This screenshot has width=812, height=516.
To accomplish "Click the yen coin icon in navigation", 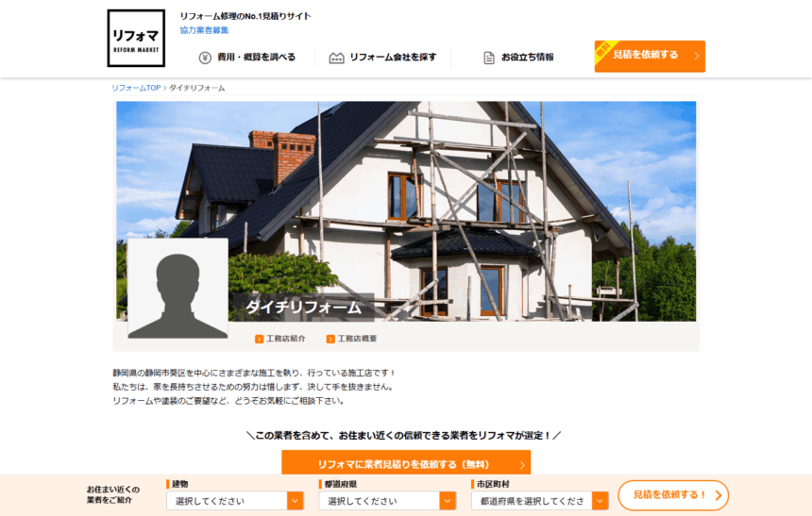I will pyautogui.click(x=205, y=58).
